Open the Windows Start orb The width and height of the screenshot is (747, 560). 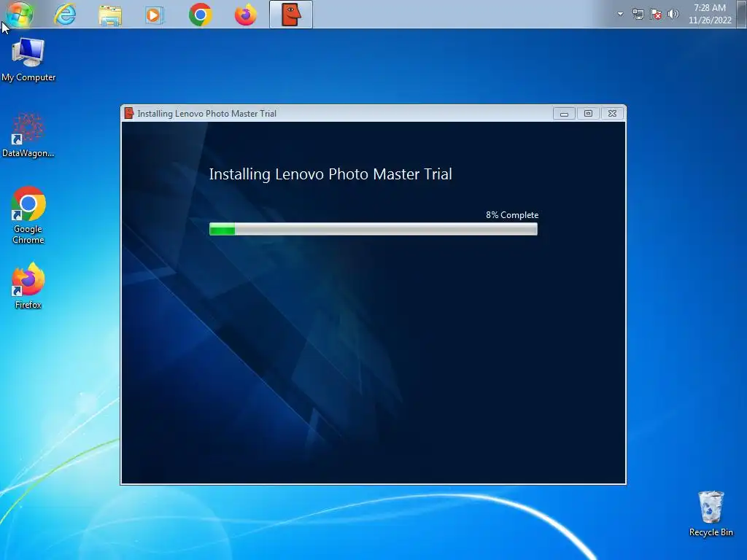pos(19,14)
